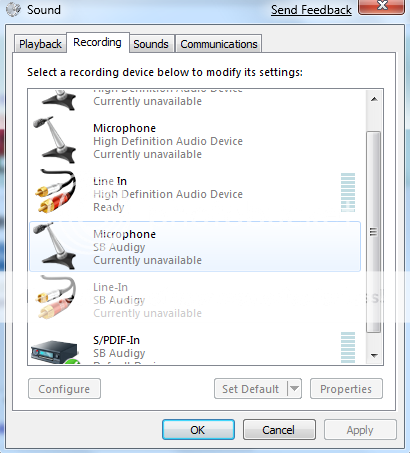The image size is (410, 455).
Task: Click the scrollbar down arrow
Action: point(374,356)
